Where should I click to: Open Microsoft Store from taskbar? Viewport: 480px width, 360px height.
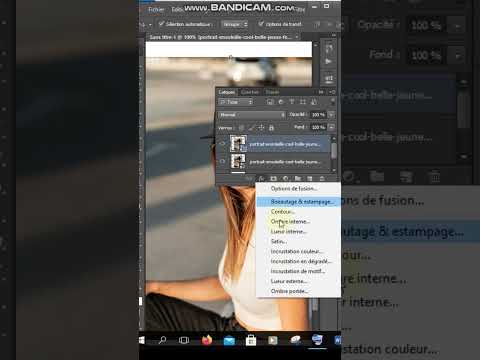[251, 340]
